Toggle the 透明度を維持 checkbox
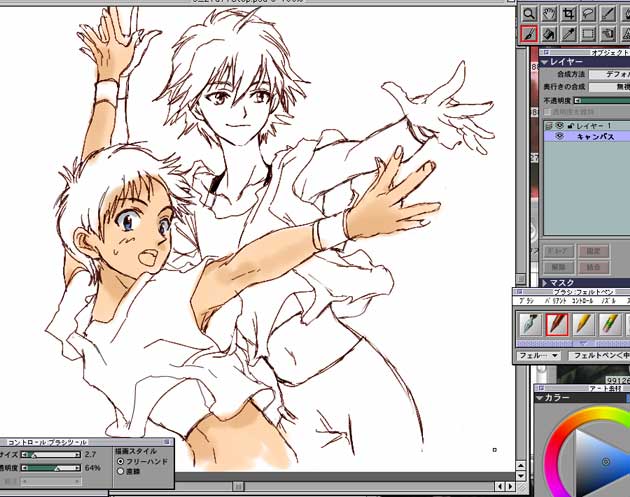The height and width of the screenshot is (497, 630). [x=547, y=112]
